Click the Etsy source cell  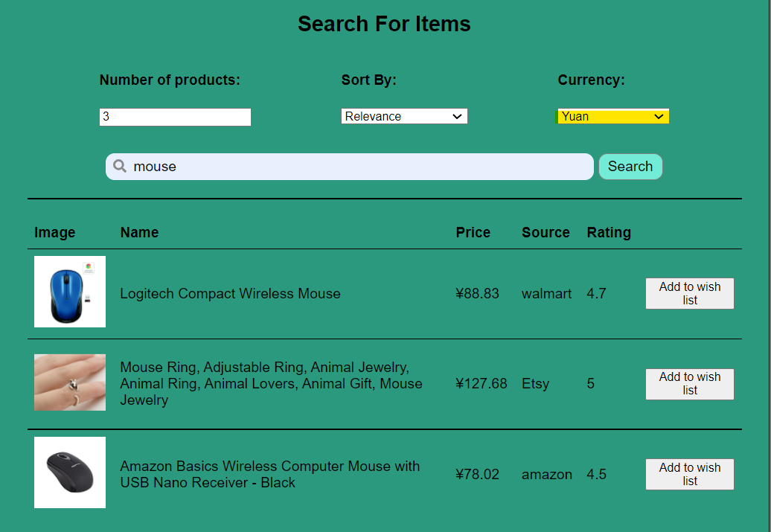[x=535, y=383]
